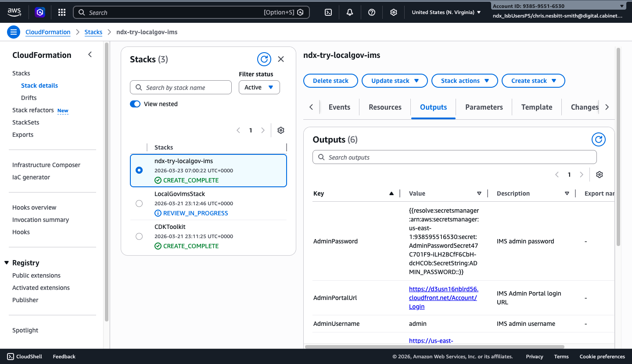
Task: Open the Outputs table preferences gear
Action: click(599, 175)
